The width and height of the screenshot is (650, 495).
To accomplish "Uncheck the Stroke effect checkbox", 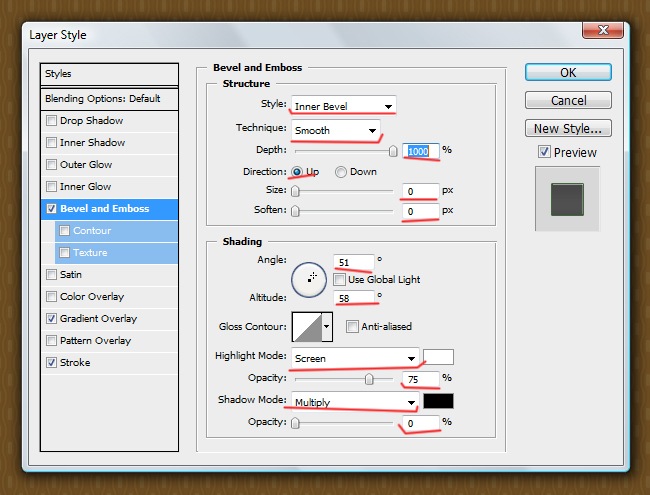I will pos(51,363).
